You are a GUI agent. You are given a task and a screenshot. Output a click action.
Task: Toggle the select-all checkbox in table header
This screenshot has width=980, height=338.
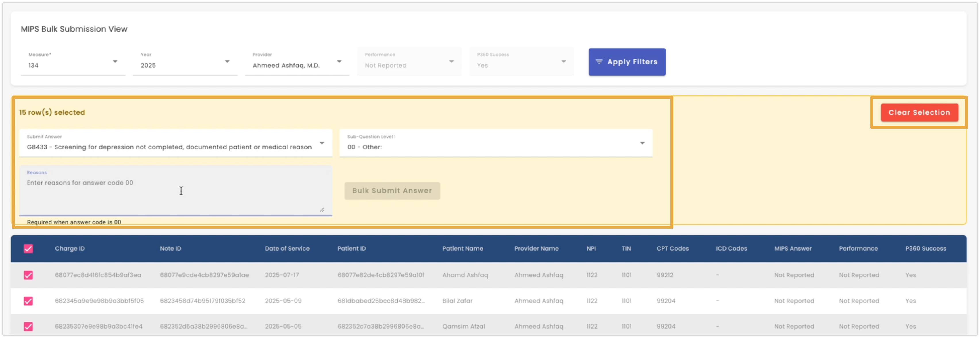[x=28, y=249]
